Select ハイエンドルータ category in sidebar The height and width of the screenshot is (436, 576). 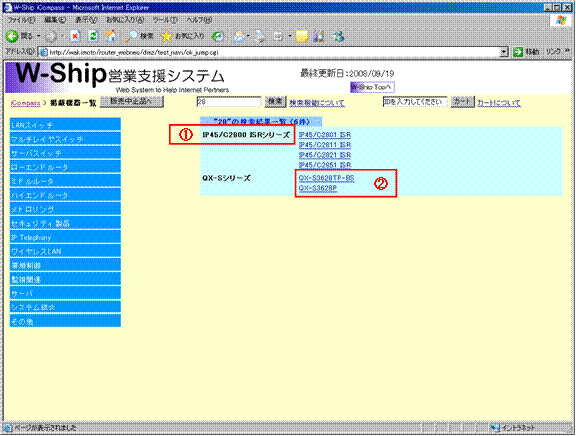65,195
